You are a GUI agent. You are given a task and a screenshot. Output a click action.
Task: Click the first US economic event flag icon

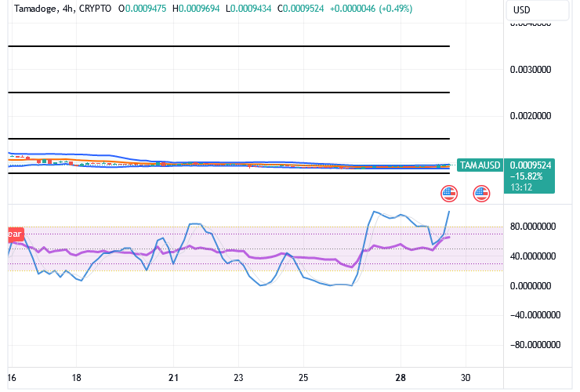[x=449, y=193]
